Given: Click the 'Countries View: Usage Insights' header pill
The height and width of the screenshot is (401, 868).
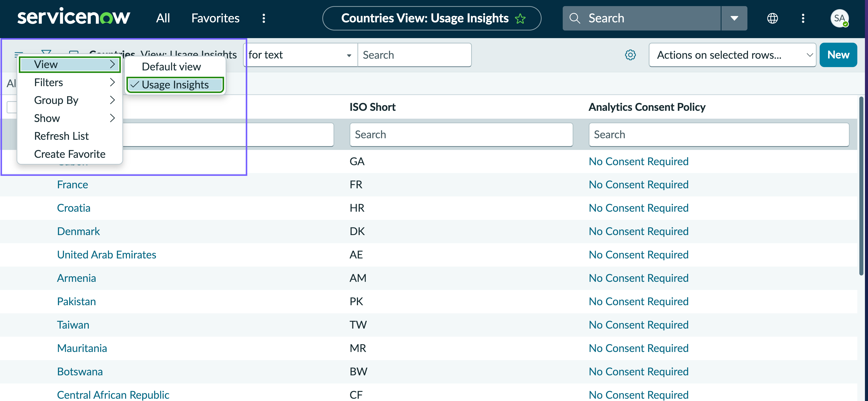Looking at the screenshot, I should [432, 18].
